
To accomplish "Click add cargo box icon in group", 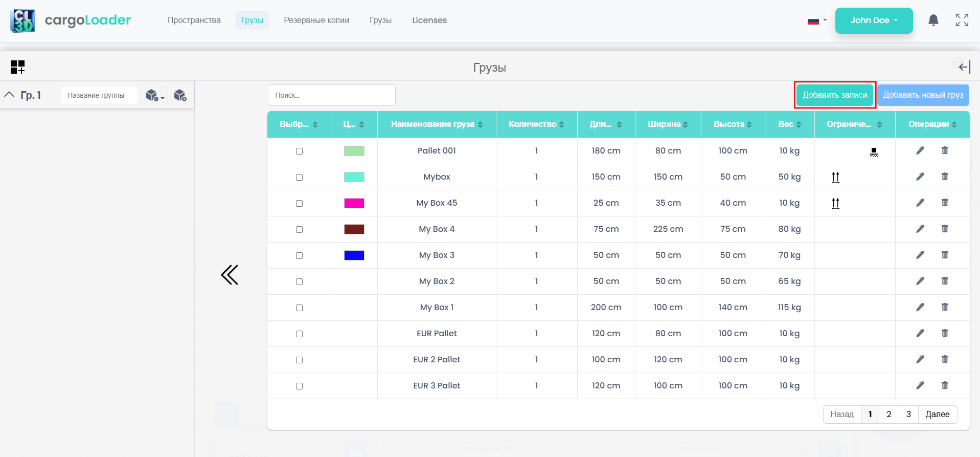I will 180,95.
